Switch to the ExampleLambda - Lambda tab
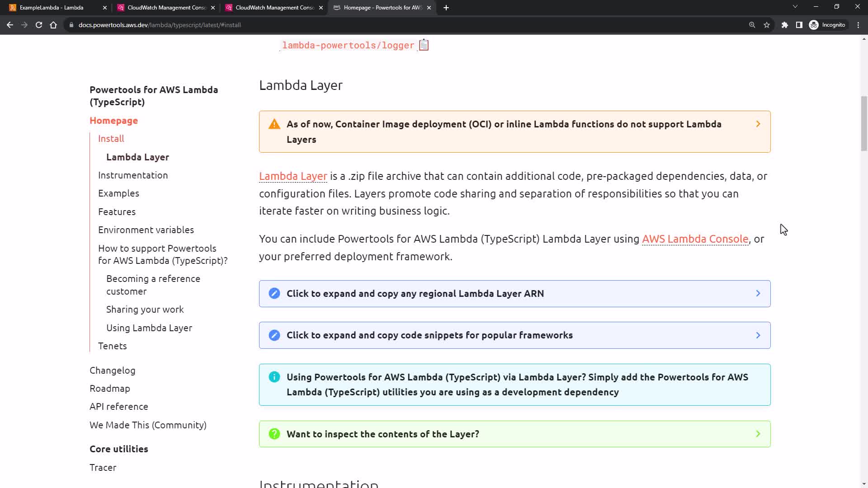868x488 pixels. tap(52, 8)
